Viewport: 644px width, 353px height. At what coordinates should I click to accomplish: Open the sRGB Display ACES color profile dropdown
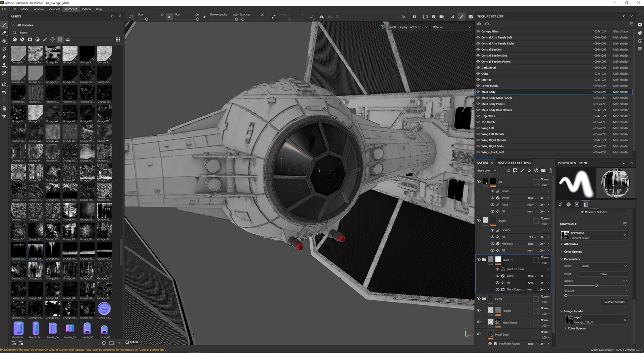[x=408, y=27]
